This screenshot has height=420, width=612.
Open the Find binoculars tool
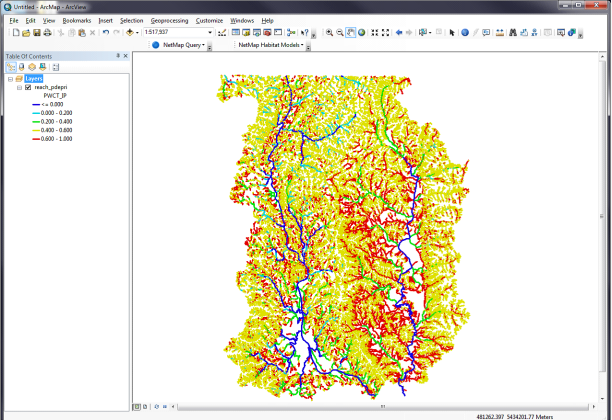(x=512, y=32)
